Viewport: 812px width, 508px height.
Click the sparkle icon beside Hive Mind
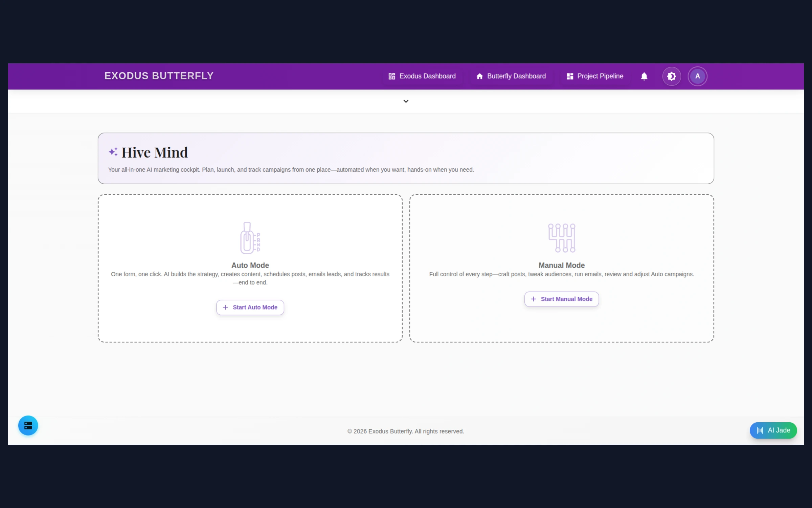[x=113, y=152]
